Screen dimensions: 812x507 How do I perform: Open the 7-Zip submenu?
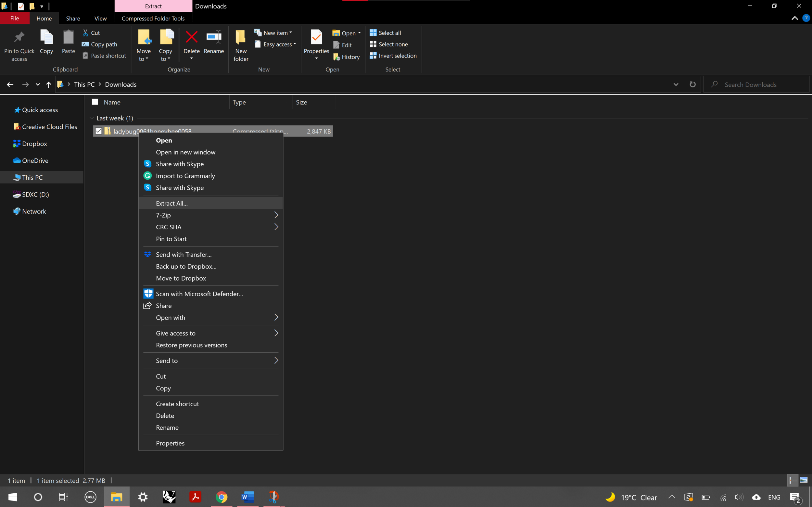click(210, 215)
